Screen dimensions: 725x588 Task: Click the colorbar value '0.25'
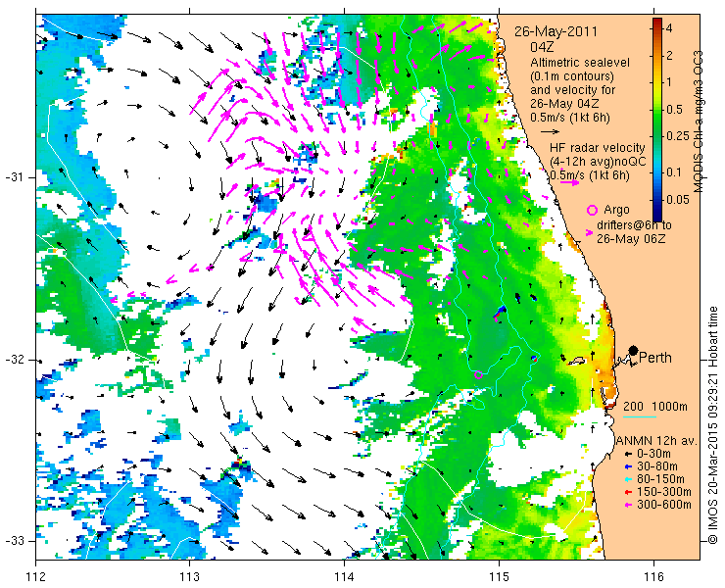[x=677, y=136]
